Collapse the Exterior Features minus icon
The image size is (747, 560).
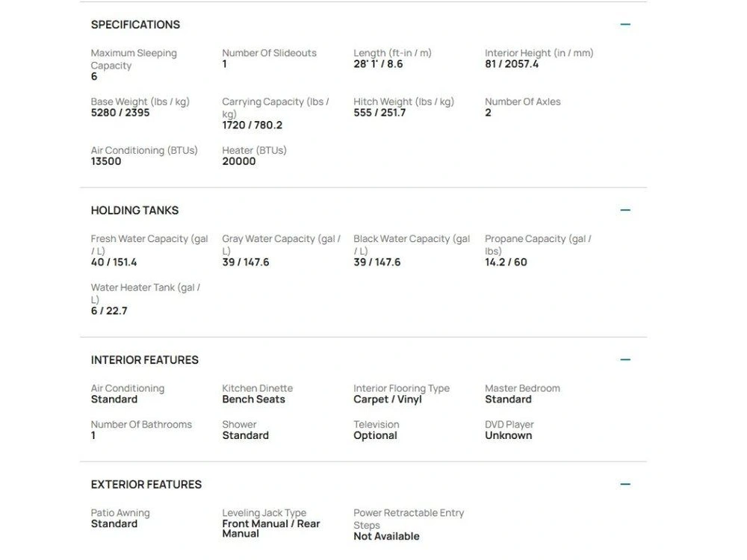click(x=625, y=485)
